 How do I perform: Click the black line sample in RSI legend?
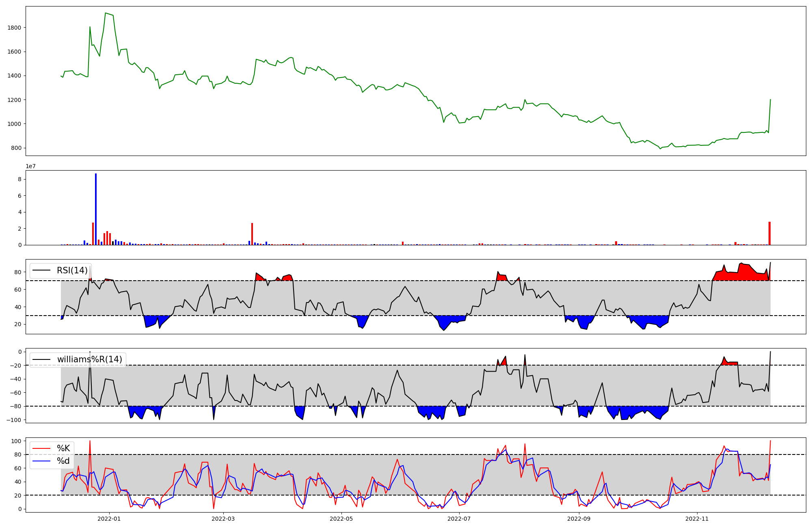[x=41, y=270]
